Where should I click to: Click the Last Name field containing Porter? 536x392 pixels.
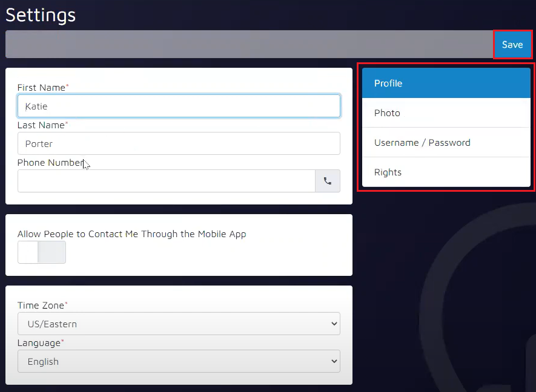pos(179,143)
